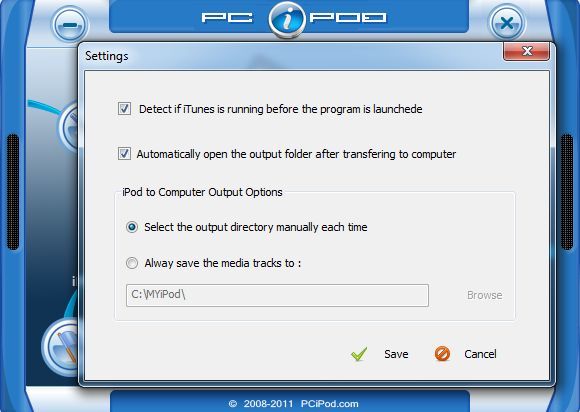Open the PCiPod.com link in the footer
The width and height of the screenshot is (580, 412).
(330, 403)
